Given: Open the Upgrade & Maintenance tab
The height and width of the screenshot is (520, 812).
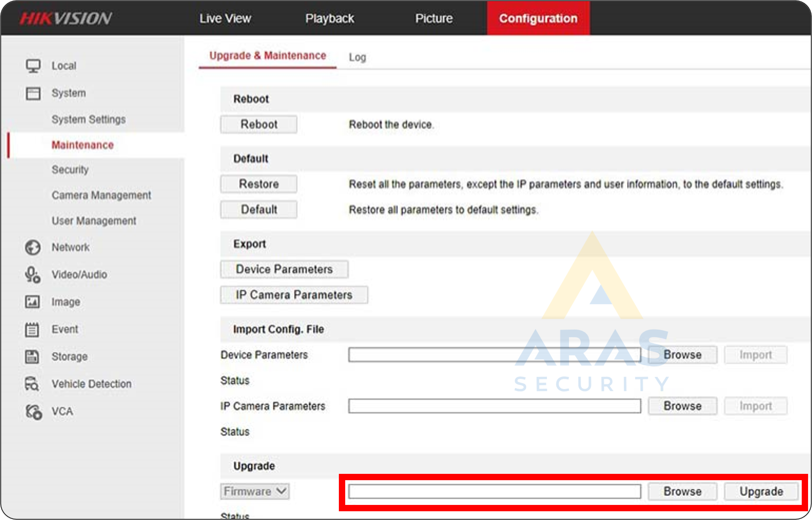Looking at the screenshot, I should click(x=268, y=56).
